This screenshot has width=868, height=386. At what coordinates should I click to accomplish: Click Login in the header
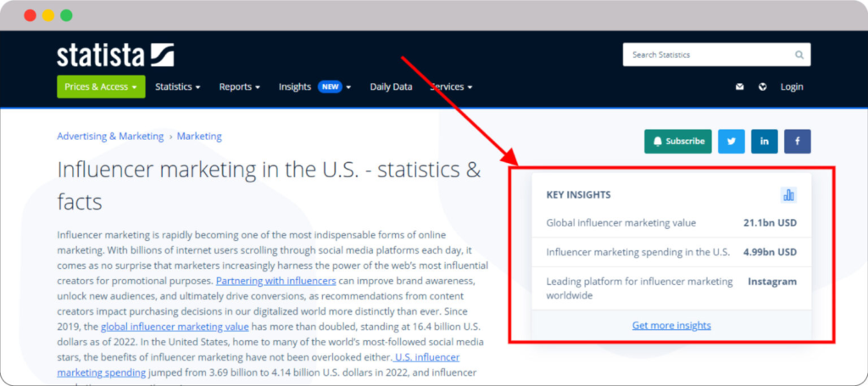[792, 87]
